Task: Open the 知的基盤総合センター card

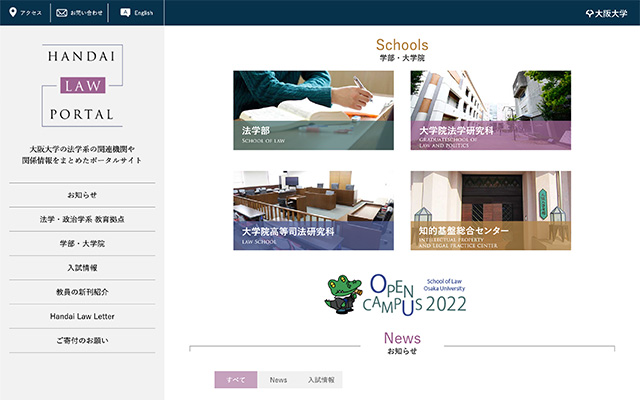Action: [x=491, y=210]
